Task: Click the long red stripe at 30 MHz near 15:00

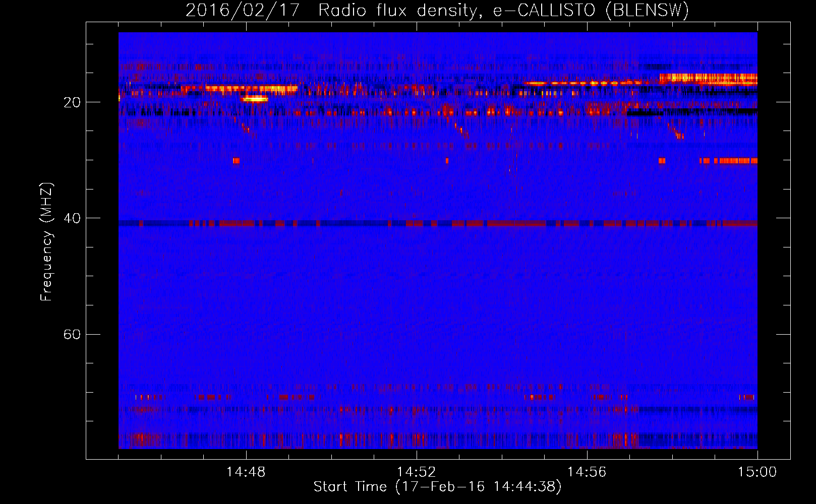Action: point(738,161)
